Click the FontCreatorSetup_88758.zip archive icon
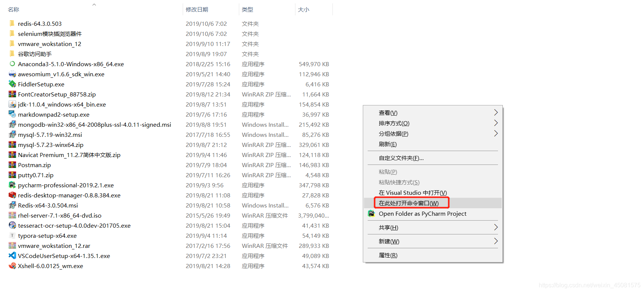This screenshot has height=292, width=644. point(12,94)
